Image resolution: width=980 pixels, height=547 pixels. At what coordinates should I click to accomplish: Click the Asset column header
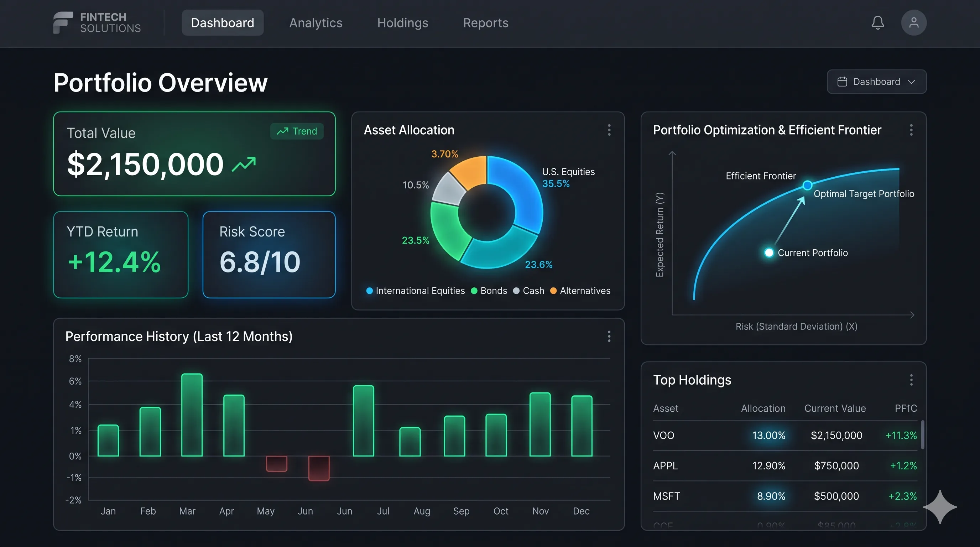[666, 408]
